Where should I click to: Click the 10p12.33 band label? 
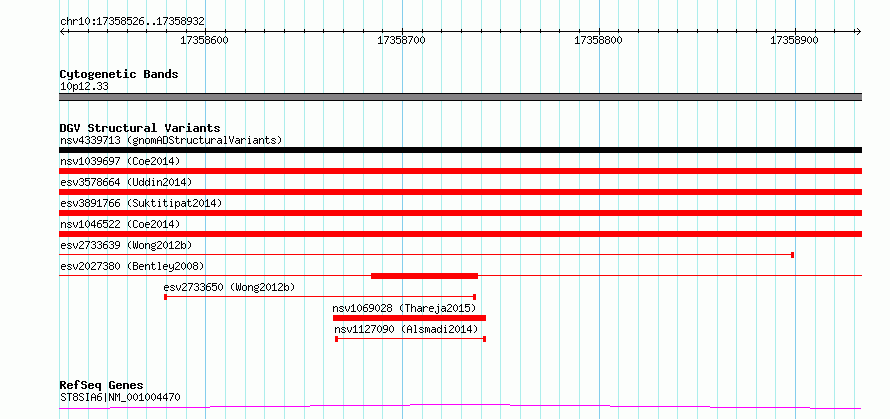click(84, 87)
